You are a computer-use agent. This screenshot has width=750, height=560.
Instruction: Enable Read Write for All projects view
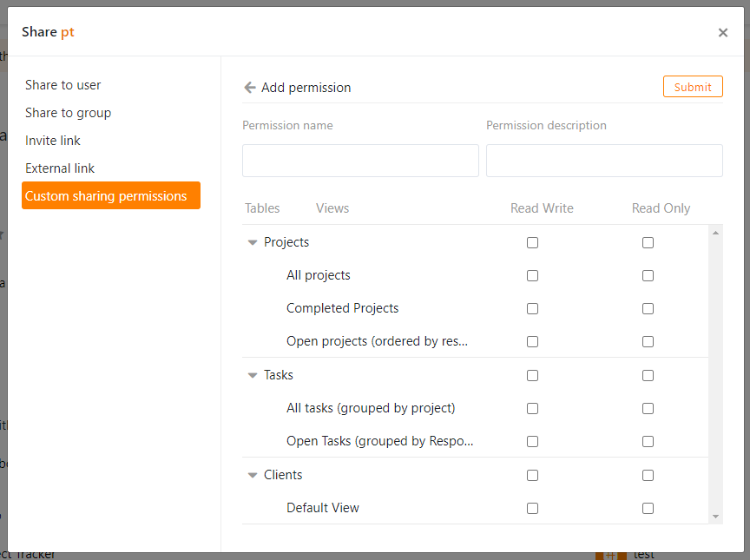coord(532,276)
